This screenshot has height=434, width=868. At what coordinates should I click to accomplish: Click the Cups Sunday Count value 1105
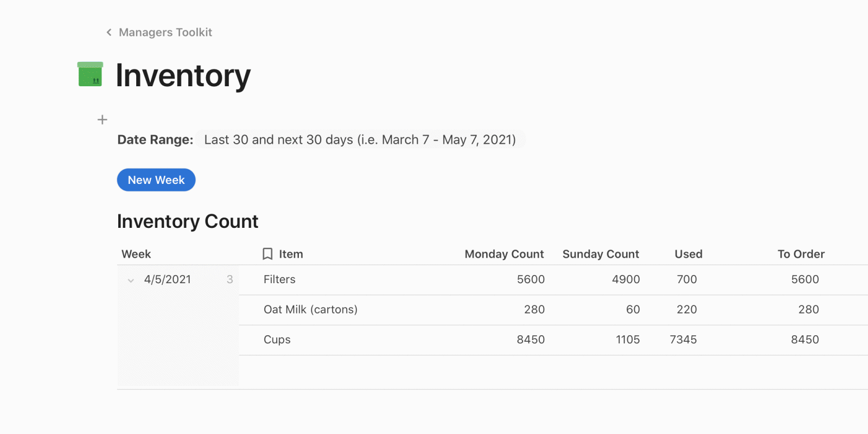(x=628, y=340)
